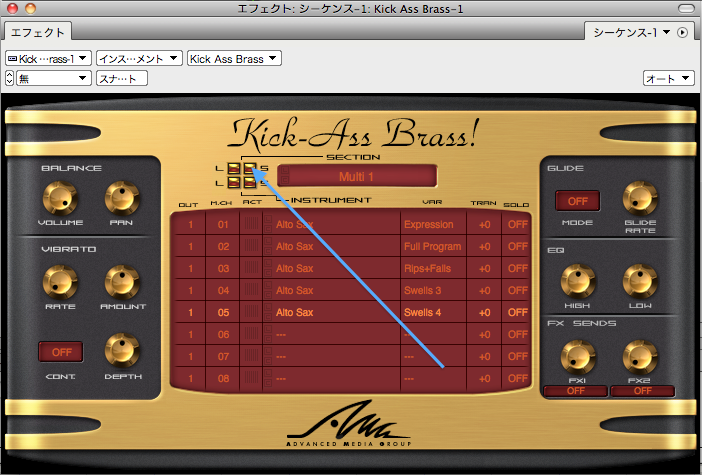Toggle Solo OFF for channel 03
702x475 pixels.
(518, 268)
